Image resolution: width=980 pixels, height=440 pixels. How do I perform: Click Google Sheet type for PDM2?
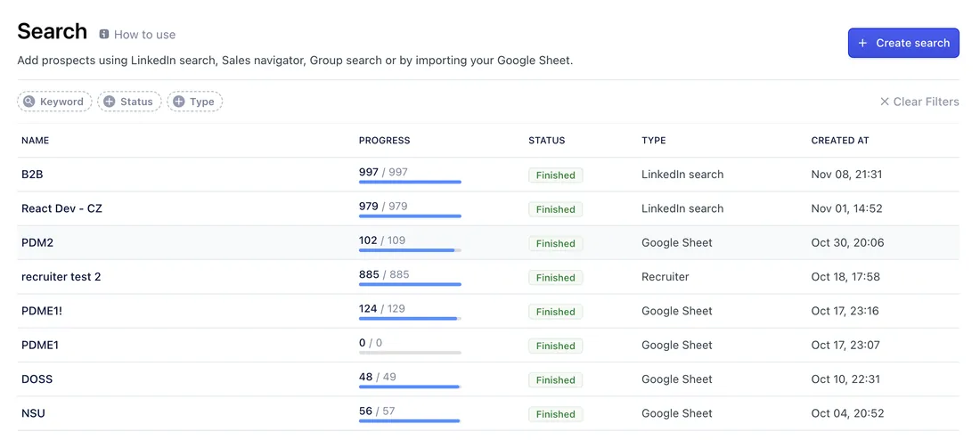point(677,242)
